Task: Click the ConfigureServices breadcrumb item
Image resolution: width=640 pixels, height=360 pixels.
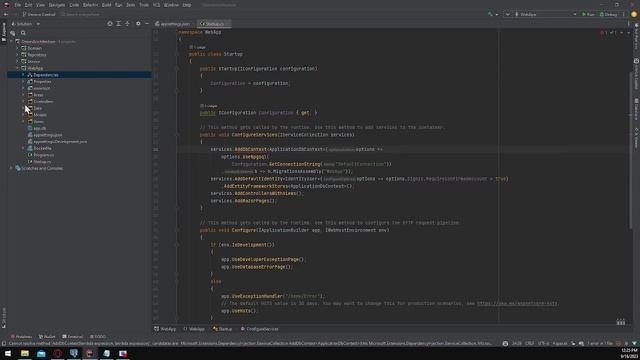Action: click(260, 329)
